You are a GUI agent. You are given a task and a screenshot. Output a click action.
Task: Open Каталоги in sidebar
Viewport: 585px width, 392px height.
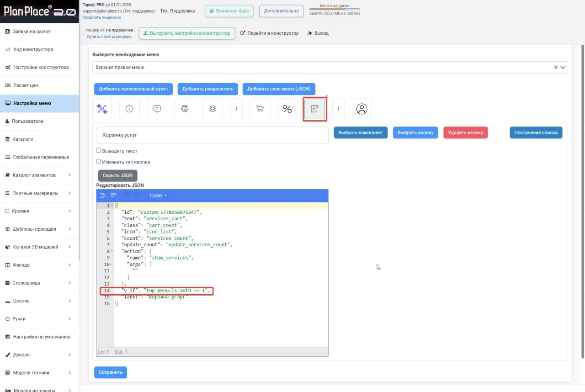[39, 139]
